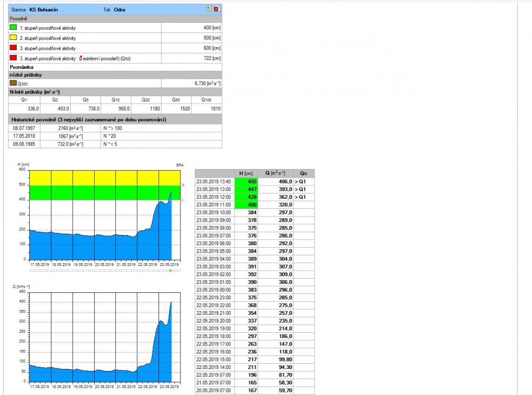Click the river name Odra

pyautogui.click(x=120, y=10)
